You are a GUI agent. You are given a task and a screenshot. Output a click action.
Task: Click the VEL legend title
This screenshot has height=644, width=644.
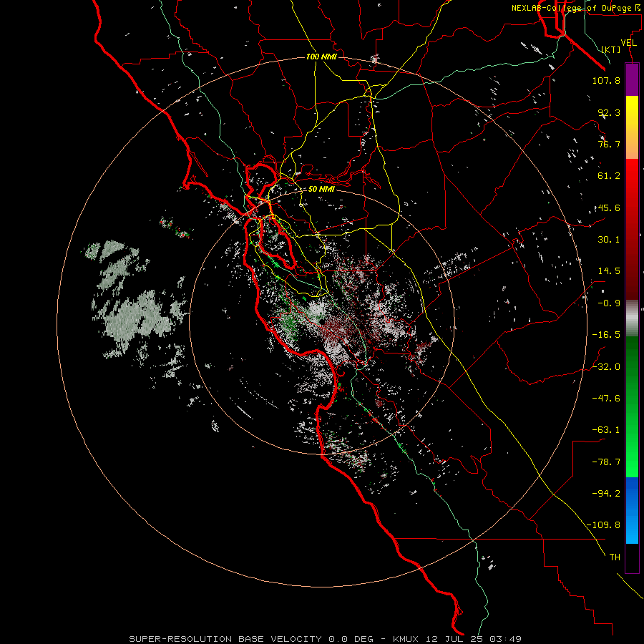[x=629, y=43]
